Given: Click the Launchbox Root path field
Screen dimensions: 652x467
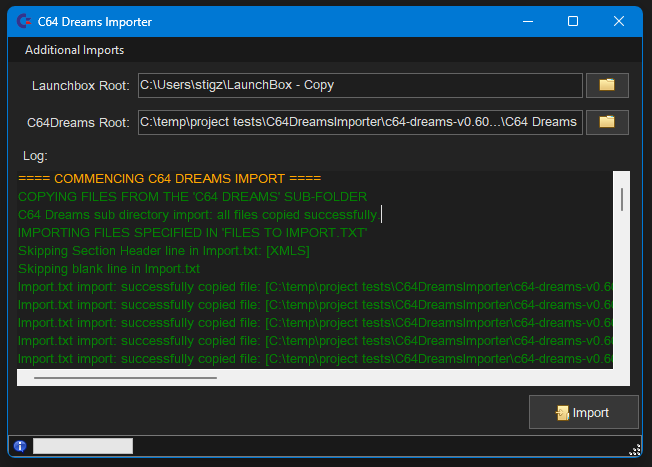Looking at the screenshot, I should pyautogui.click(x=360, y=85).
